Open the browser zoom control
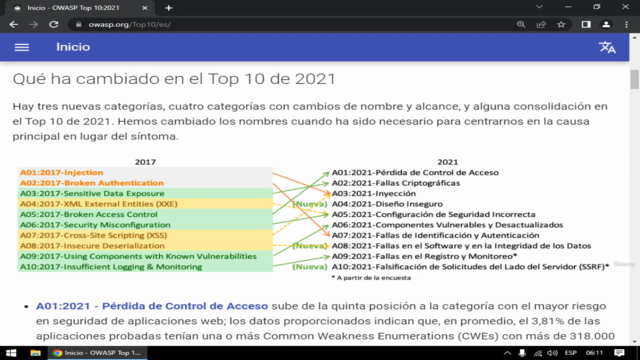Screen dimensions: 640x360 pyautogui.click(x=521, y=24)
